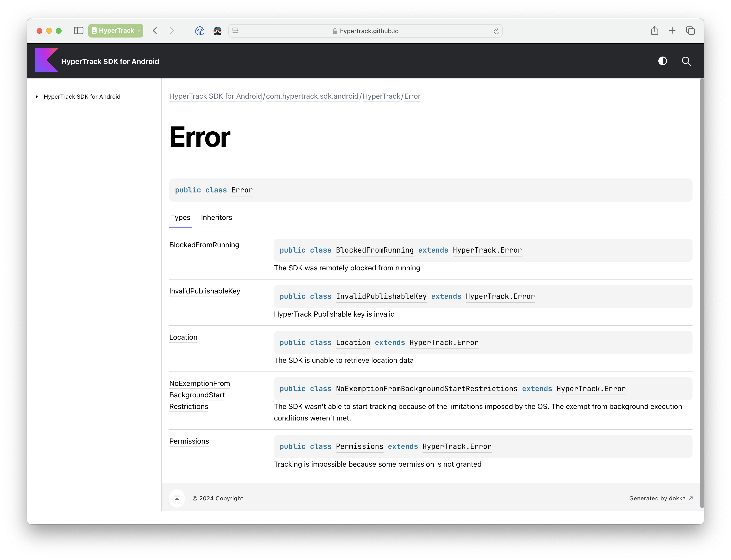Click HyperTrack.Error in Location signature
This screenshot has width=731, height=560.
(x=444, y=343)
